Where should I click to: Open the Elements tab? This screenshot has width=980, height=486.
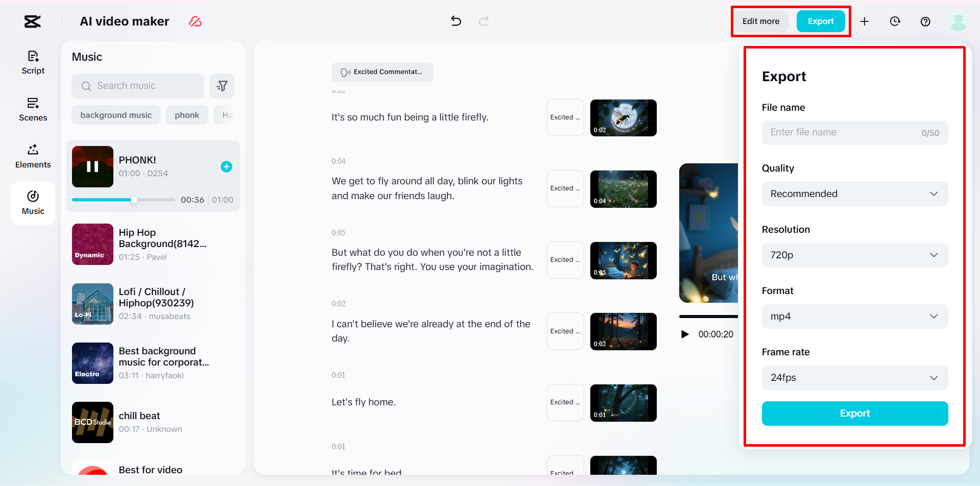(x=33, y=157)
